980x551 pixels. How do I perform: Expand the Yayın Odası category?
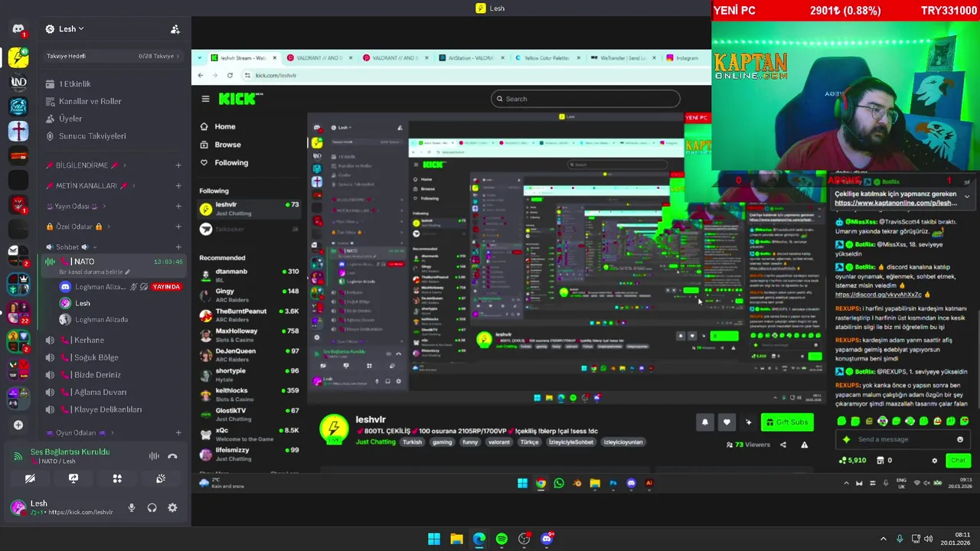coord(76,207)
